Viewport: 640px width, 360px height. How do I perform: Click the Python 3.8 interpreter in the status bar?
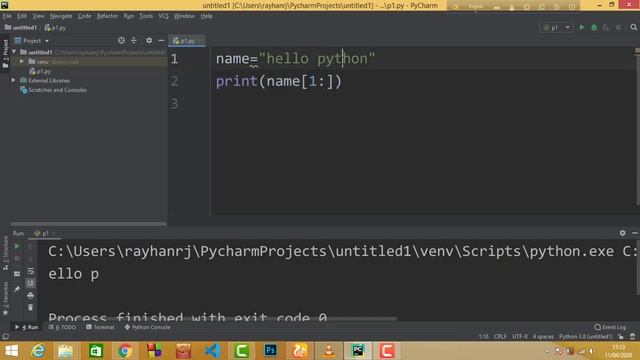(586, 337)
